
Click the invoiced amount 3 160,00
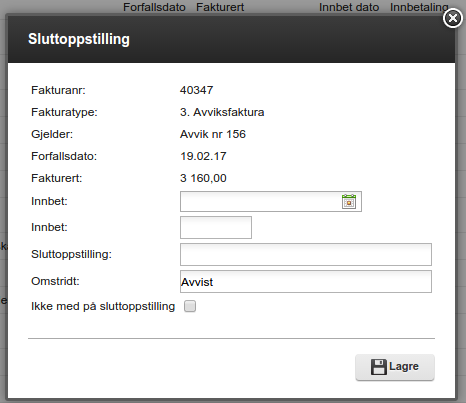(x=203, y=178)
